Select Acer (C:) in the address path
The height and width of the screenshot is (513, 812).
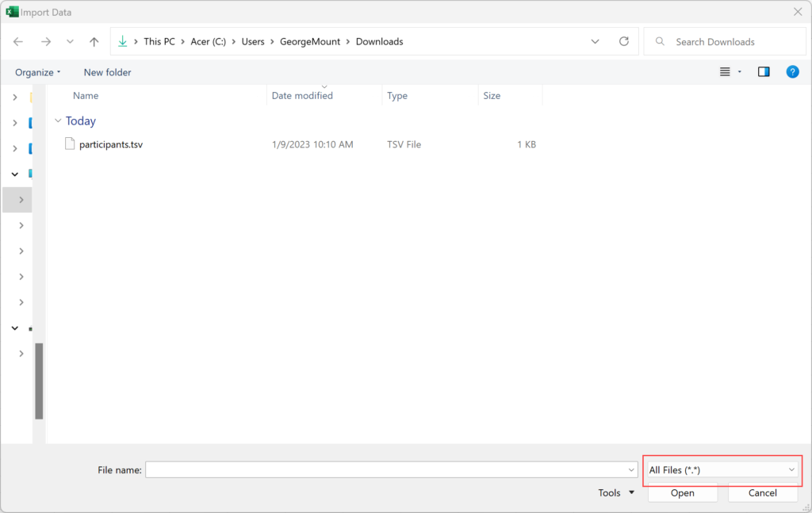pos(209,41)
